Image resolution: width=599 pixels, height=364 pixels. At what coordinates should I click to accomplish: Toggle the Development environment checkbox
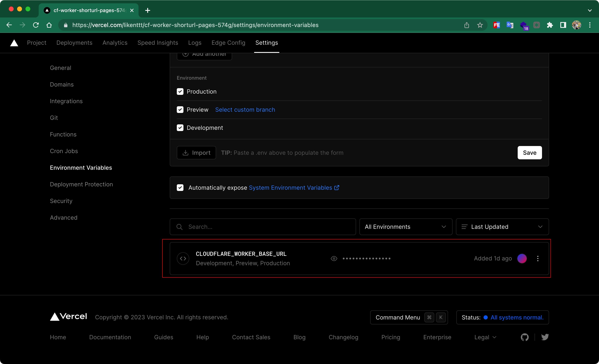180,128
